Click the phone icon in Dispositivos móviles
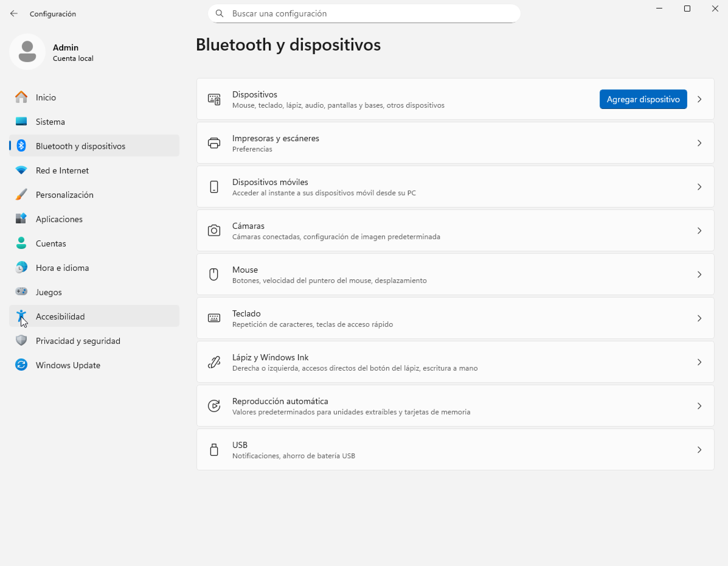728x566 pixels. pyautogui.click(x=214, y=187)
